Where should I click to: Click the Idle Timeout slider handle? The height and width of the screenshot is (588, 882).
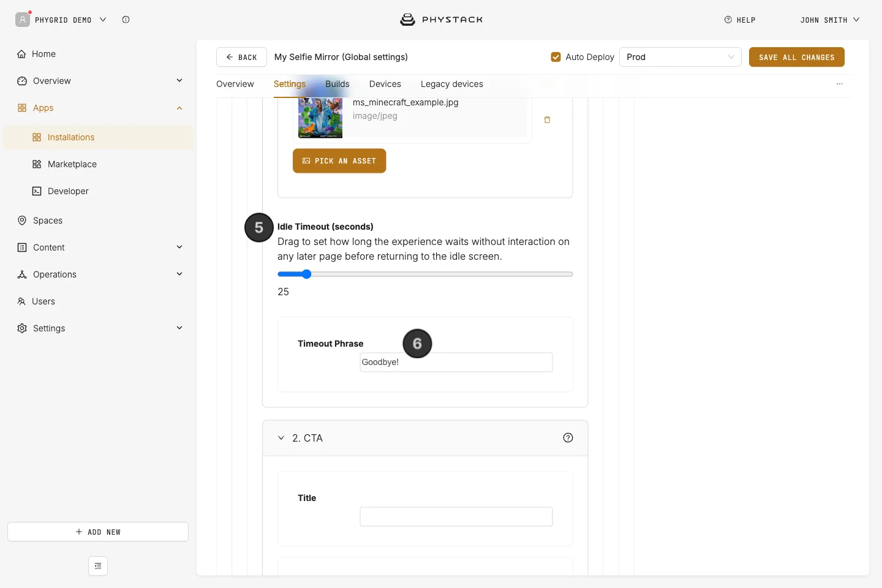pos(307,274)
